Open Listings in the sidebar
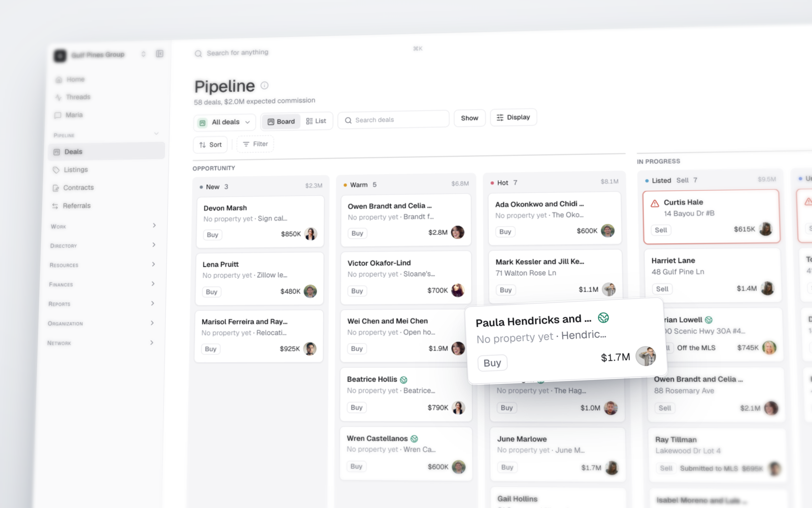 76,170
